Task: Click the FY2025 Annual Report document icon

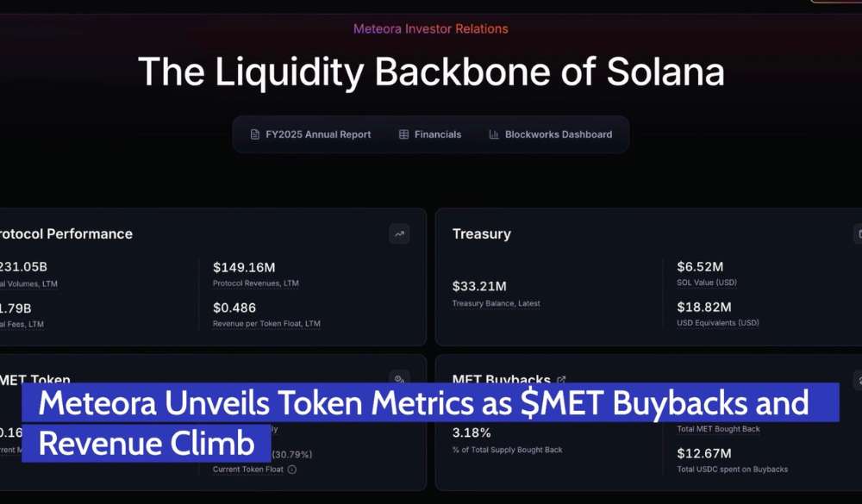Action: (x=254, y=134)
